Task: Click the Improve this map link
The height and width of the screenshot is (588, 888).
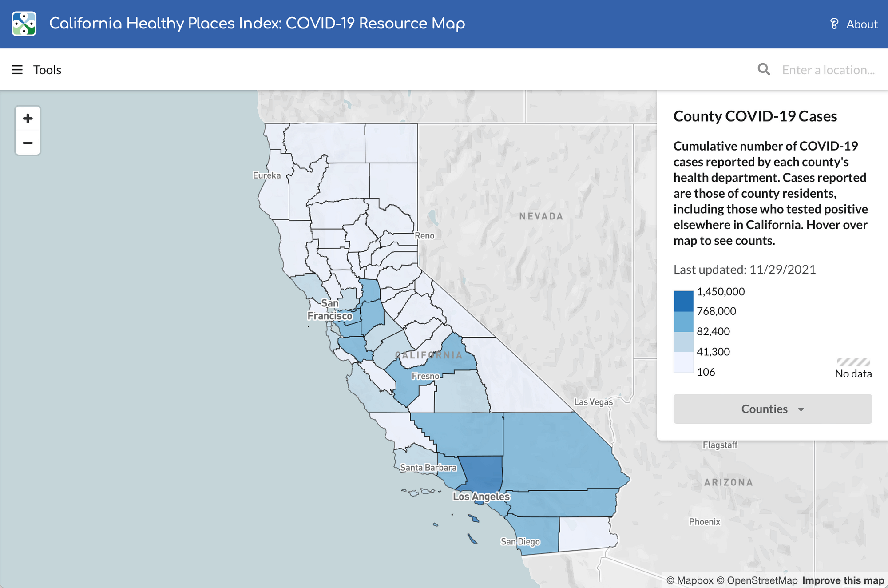Action: click(843, 580)
